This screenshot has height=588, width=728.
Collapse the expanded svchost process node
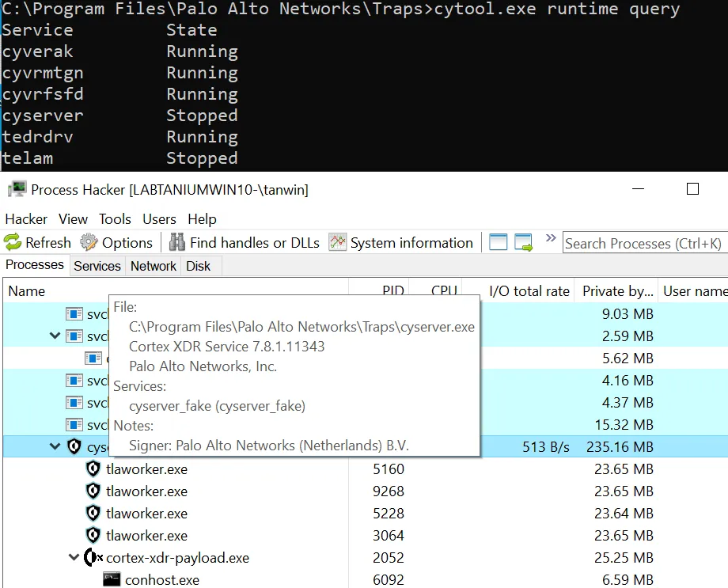pos(55,336)
